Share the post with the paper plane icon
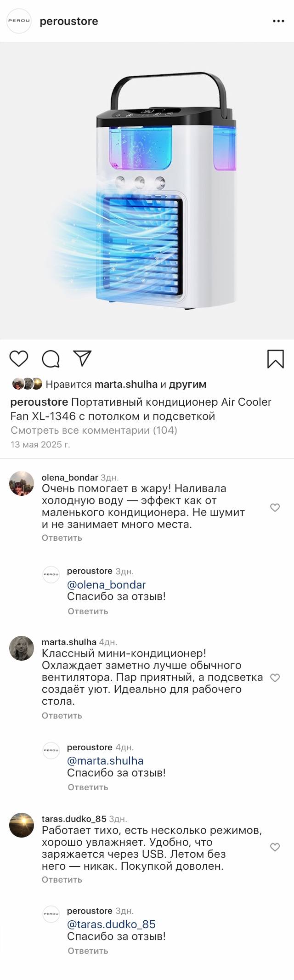This screenshot has width=294, height=980. (83, 358)
